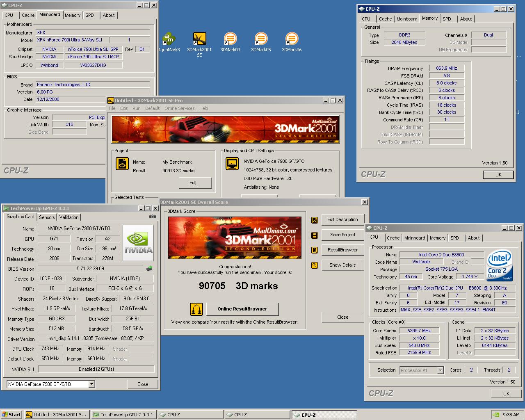Click the Project icon in 3DMark2001

(x=122, y=164)
